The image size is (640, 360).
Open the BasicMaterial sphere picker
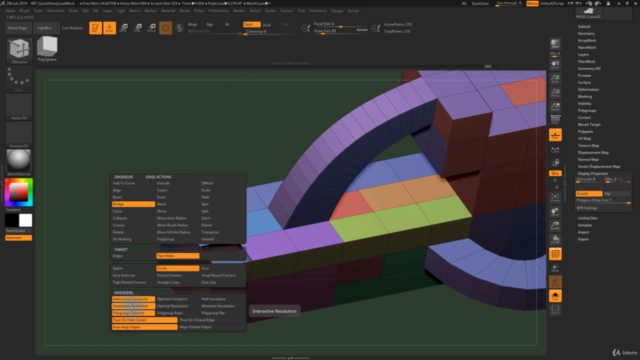19,161
